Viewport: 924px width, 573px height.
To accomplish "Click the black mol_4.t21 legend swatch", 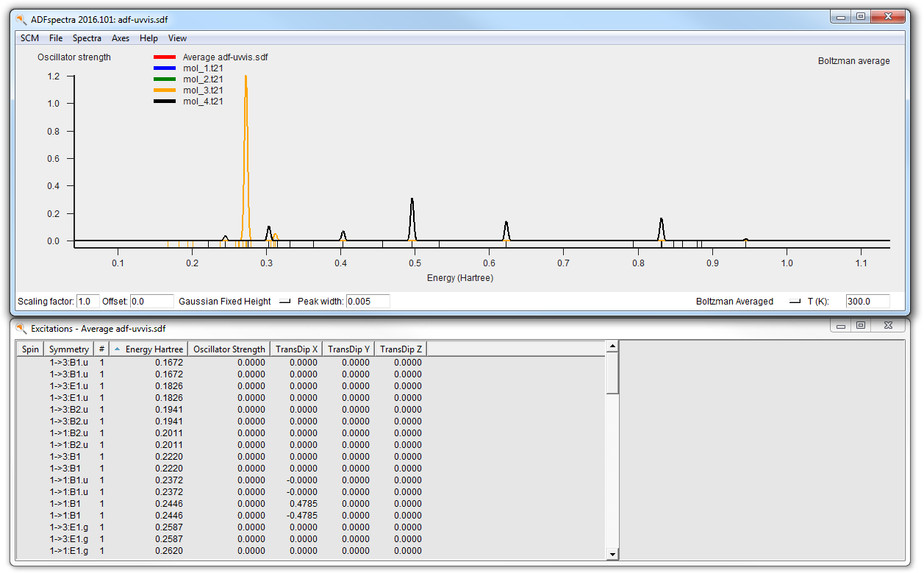I will (x=165, y=102).
